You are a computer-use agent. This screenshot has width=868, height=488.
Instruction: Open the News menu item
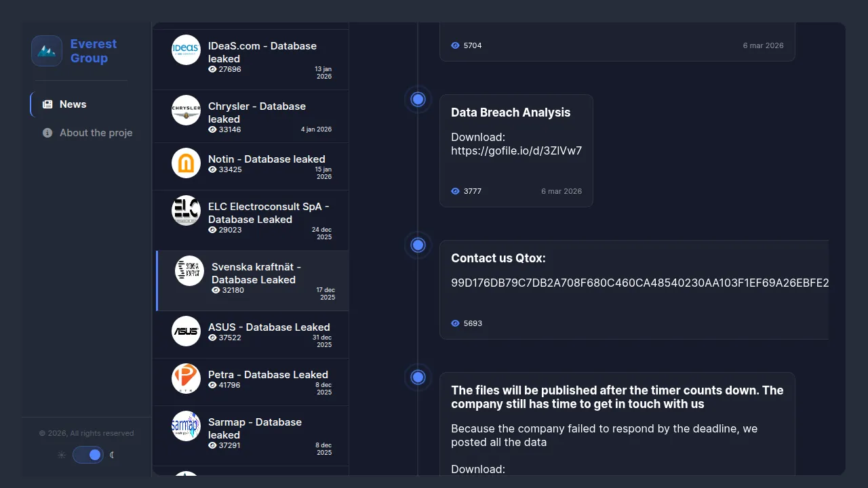click(x=73, y=104)
